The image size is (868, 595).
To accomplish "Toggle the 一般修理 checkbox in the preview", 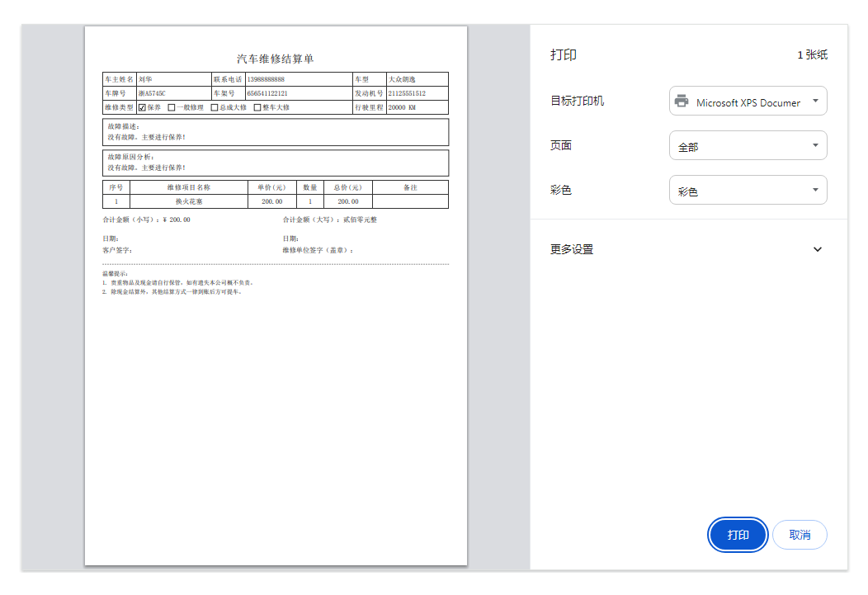I will tap(172, 107).
